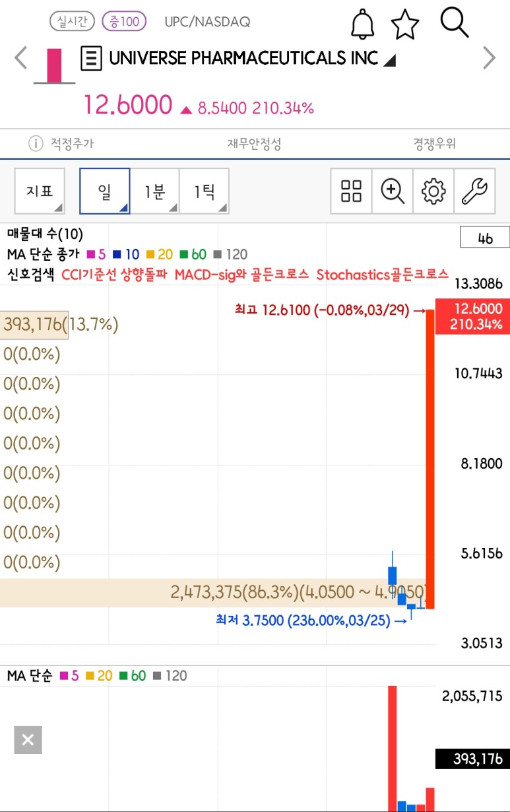Click the 13.3086 axis value
510x812 pixels.
click(479, 285)
